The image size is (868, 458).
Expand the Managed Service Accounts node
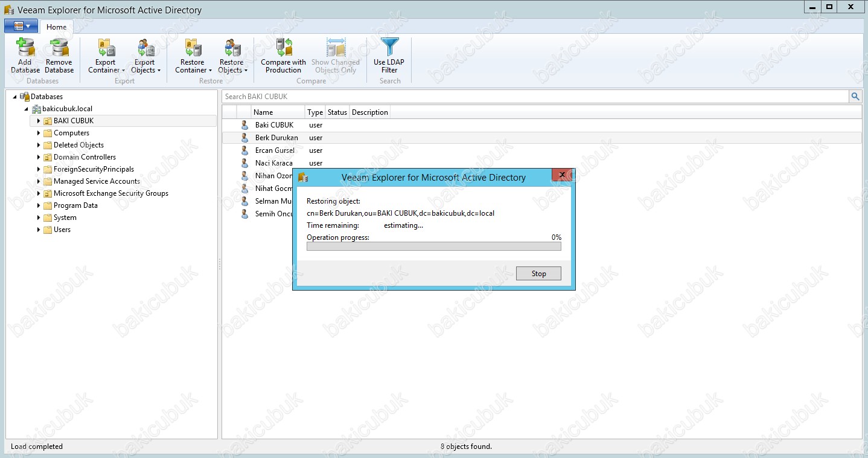pyautogui.click(x=38, y=181)
